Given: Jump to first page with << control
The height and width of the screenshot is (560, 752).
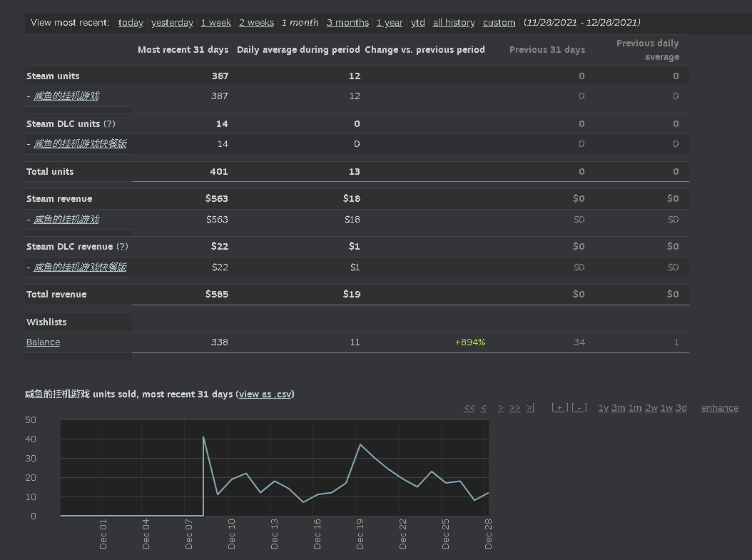Looking at the screenshot, I should point(469,408).
